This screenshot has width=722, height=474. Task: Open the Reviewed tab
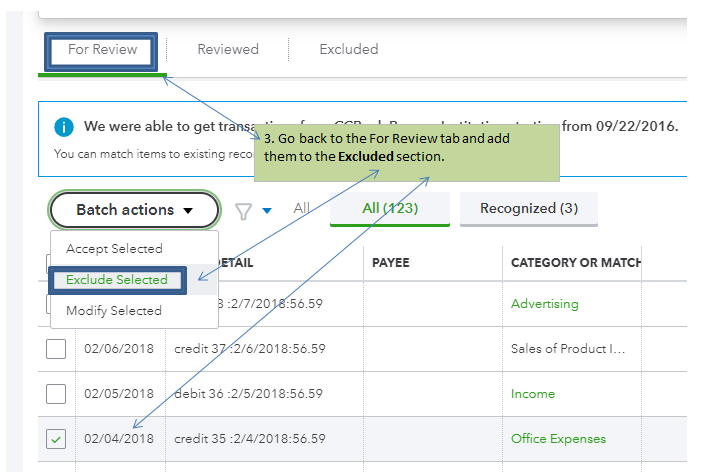pyautogui.click(x=228, y=49)
